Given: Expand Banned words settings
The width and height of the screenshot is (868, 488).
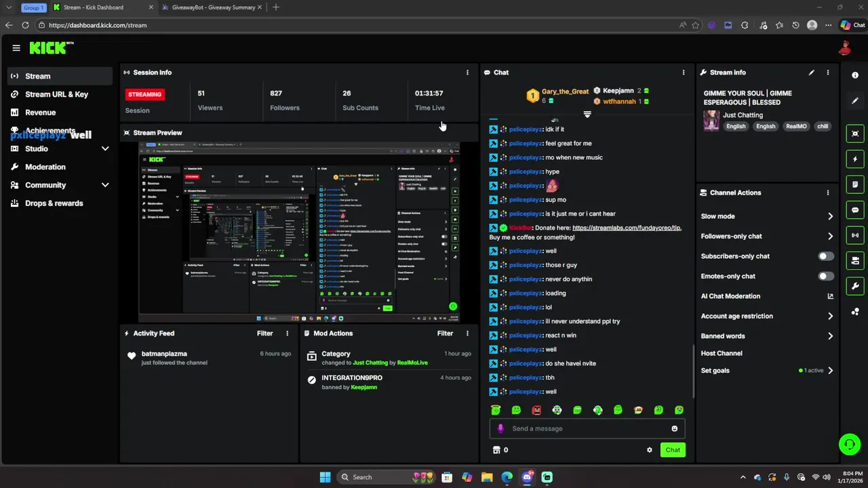Looking at the screenshot, I should click(x=830, y=336).
